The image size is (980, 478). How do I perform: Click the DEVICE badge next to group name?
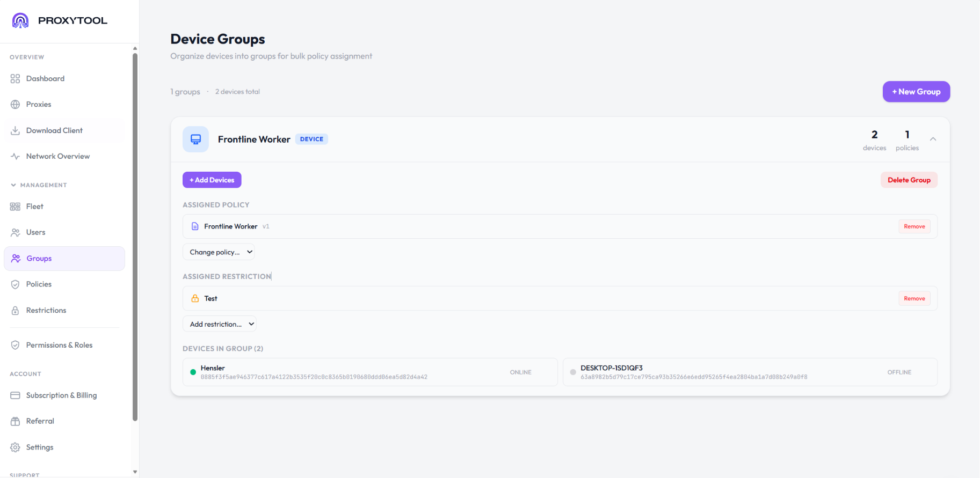click(x=311, y=139)
